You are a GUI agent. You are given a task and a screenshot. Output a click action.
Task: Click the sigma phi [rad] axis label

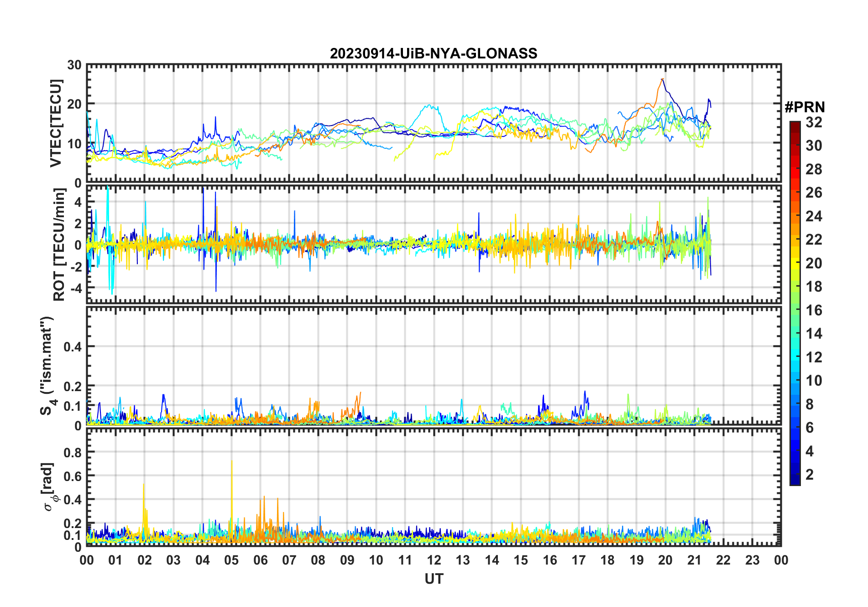click(49, 487)
